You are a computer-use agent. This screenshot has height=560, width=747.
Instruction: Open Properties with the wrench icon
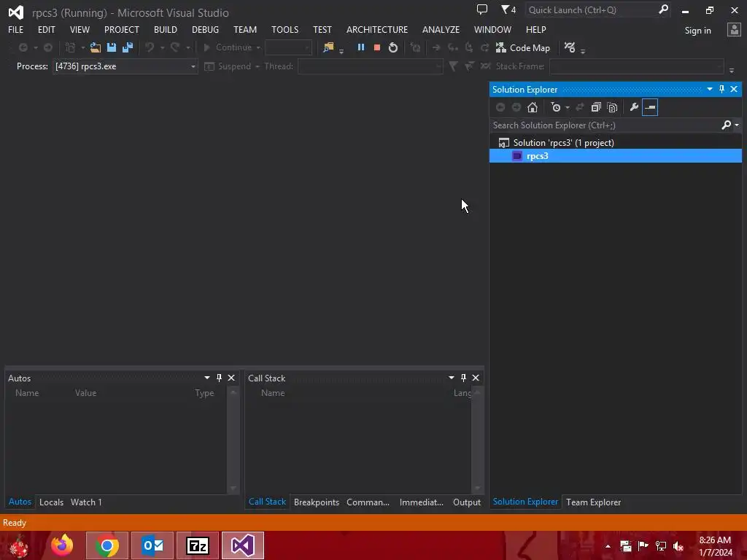(634, 107)
